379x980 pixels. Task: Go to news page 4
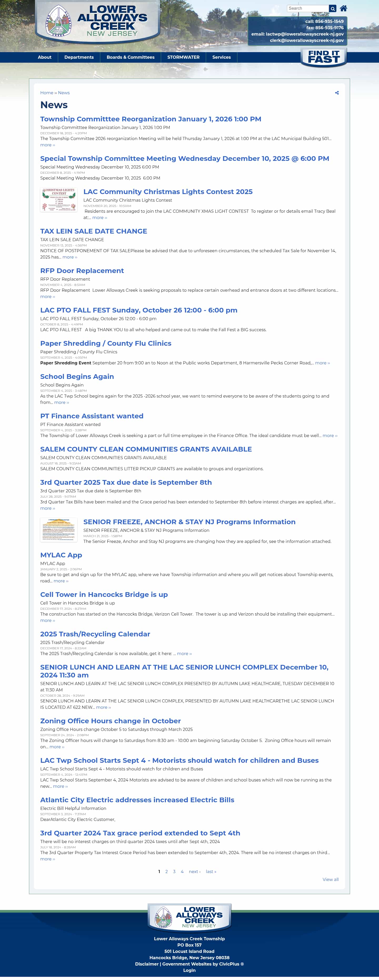tap(182, 872)
